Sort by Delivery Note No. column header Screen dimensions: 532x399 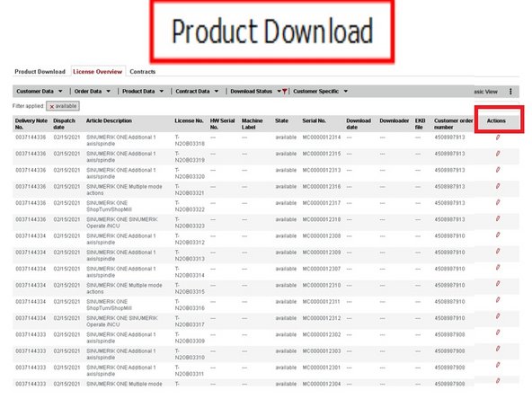31,124
